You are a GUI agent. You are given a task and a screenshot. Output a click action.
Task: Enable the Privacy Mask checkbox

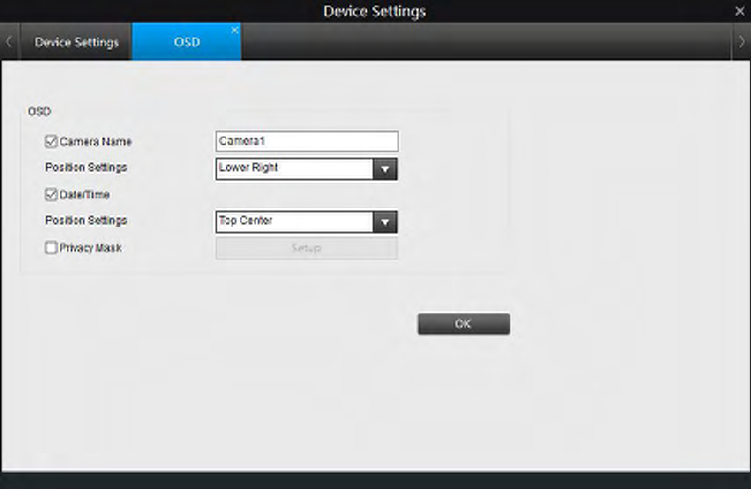tap(51, 248)
